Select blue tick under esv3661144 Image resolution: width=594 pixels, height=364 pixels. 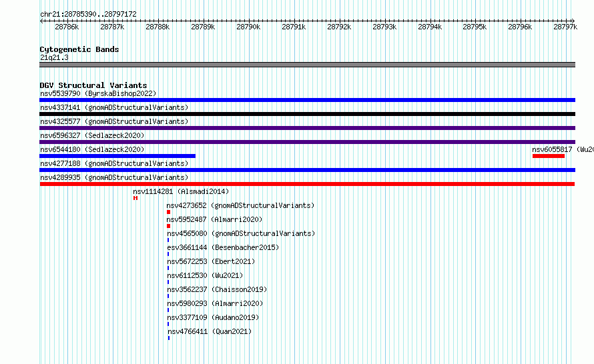click(x=168, y=254)
